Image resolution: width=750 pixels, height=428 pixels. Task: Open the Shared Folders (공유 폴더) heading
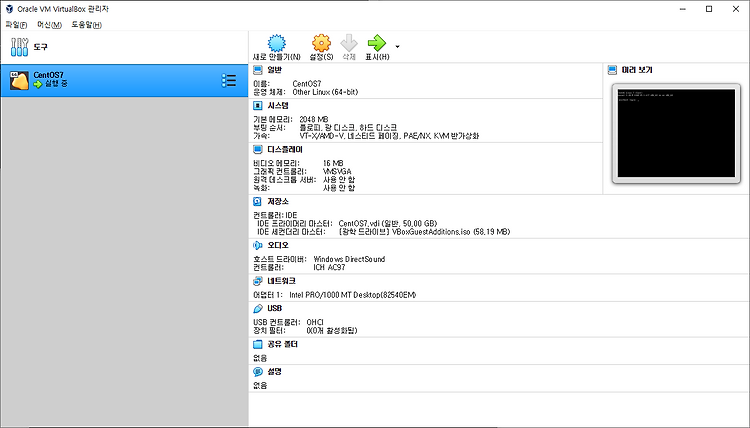coord(283,344)
